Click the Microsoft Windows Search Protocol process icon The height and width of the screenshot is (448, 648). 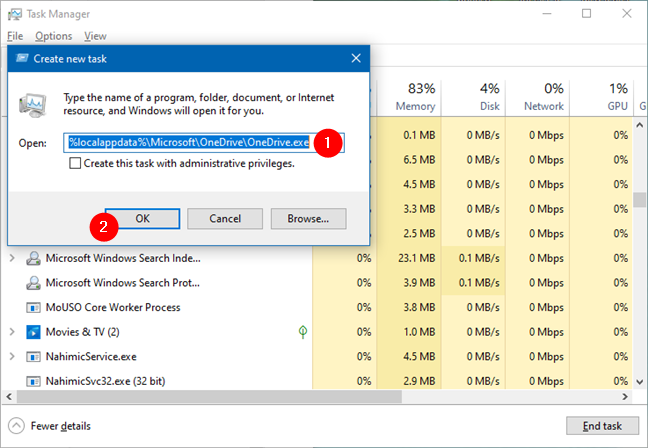[x=33, y=283]
